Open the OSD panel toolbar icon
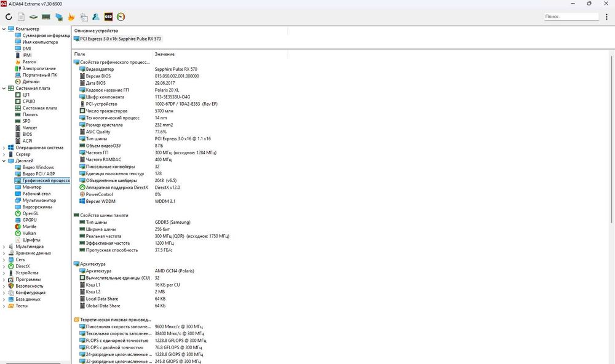Viewport: 615px width, 364px height. point(108,17)
